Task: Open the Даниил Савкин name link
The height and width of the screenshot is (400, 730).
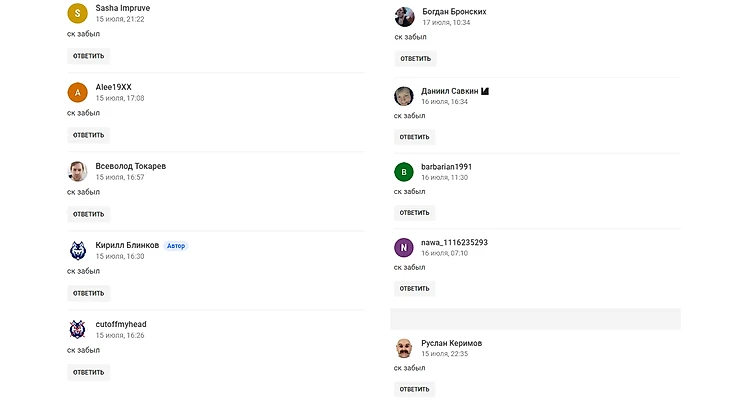Action: click(x=450, y=91)
